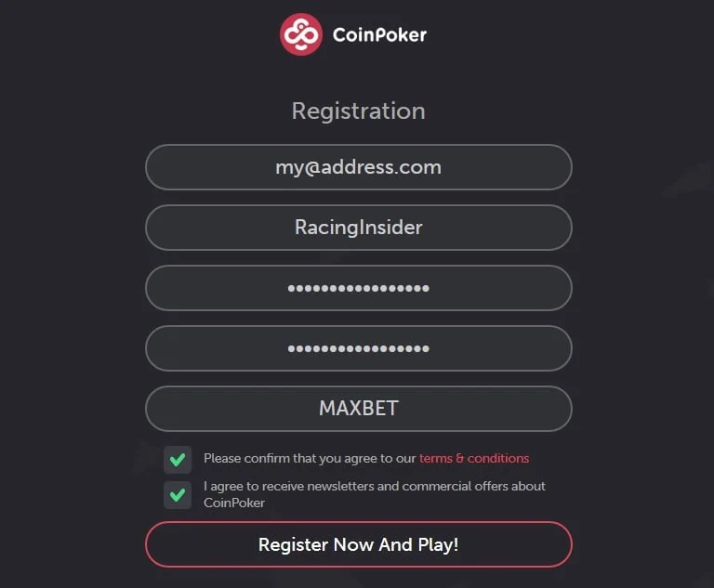
Task: Click the CoinPoker wordmark beside the logo
Action: coord(379,35)
